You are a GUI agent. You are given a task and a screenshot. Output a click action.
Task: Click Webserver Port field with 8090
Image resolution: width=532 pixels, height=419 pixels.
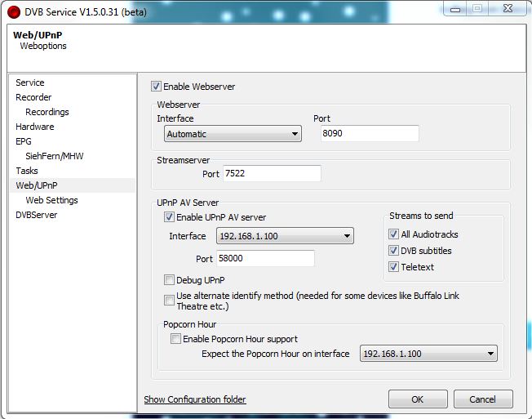370,133
